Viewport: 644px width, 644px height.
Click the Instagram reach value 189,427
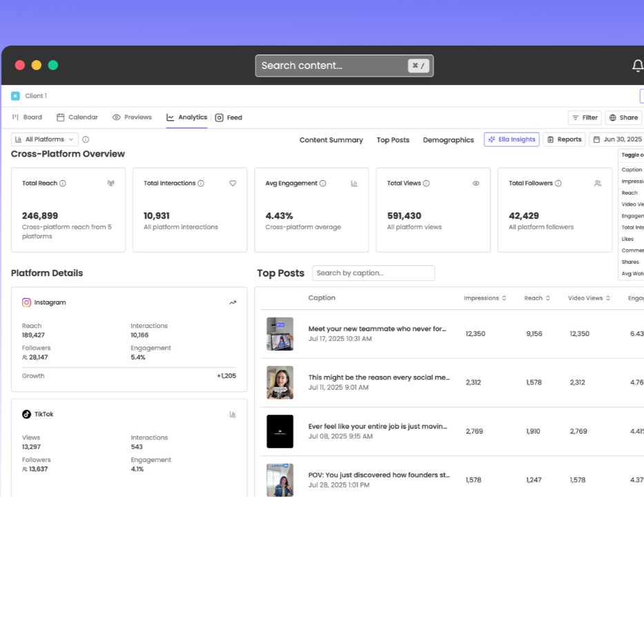coord(33,335)
